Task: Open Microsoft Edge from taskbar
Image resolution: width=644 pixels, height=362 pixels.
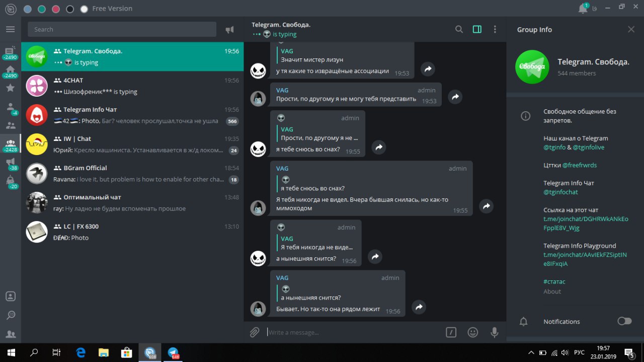Action: click(x=80, y=352)
